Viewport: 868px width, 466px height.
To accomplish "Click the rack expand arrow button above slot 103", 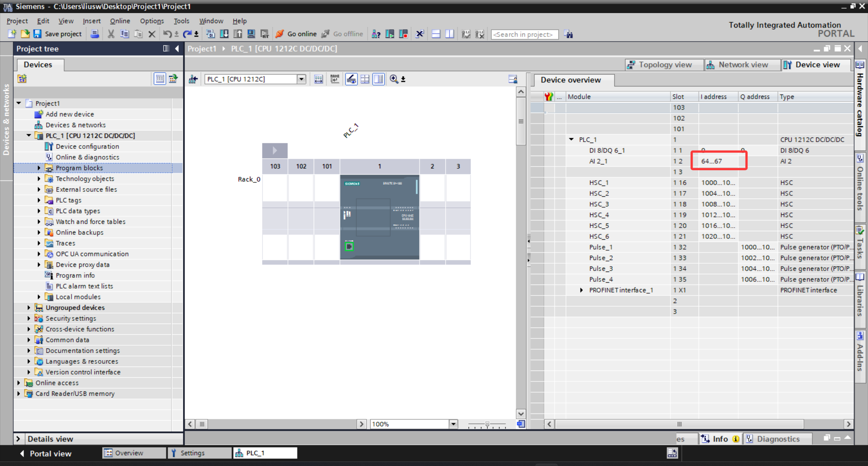I will pos(274,150).
